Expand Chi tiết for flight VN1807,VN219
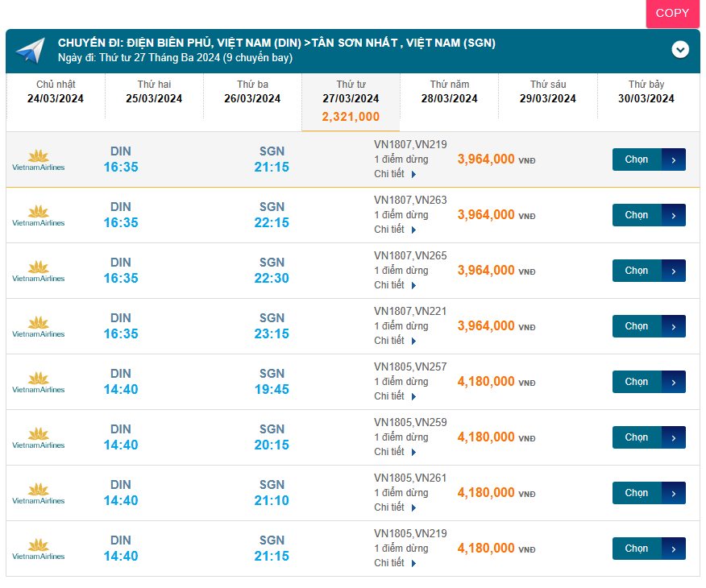This screenshot has height=588, width=706. click(x=395, y=174)
